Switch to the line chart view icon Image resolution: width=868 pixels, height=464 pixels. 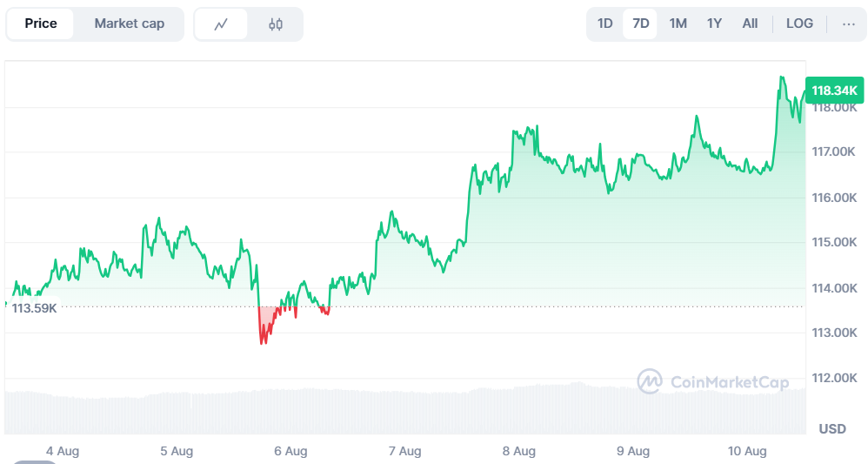coord(221,24)
